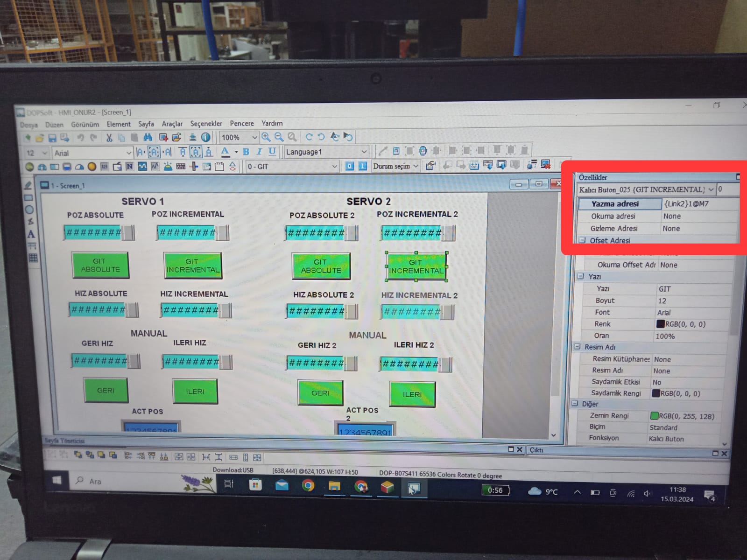Click the blue info circle toolbar icon
The width and height of the screenshot is (747, 560).
point(205,137)
